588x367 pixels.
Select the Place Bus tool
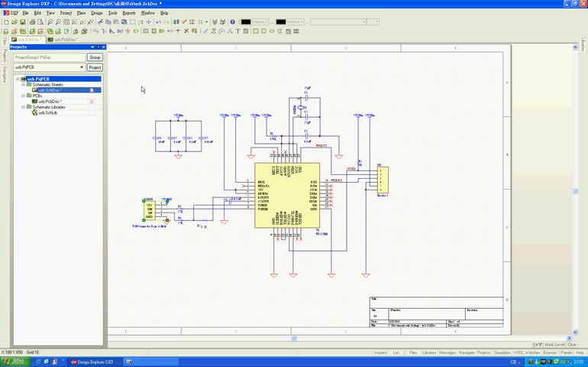coord(104,31)
